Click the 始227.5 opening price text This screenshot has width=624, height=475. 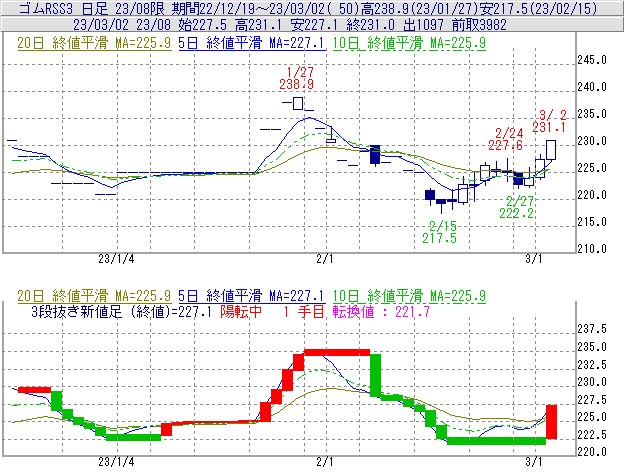coord(203,25)
